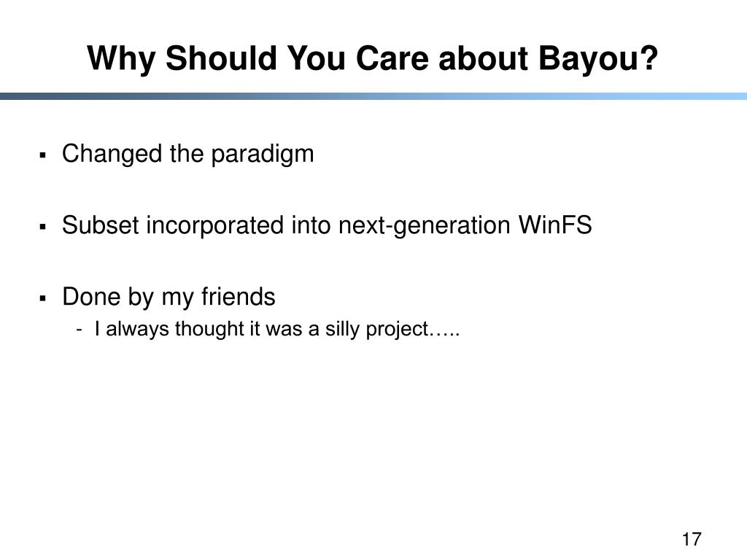This screenshot has width=747, height=560.
Task: Click the word 'Bayou?' in the title
Action: pyautogui.click(x=598, y=59)
